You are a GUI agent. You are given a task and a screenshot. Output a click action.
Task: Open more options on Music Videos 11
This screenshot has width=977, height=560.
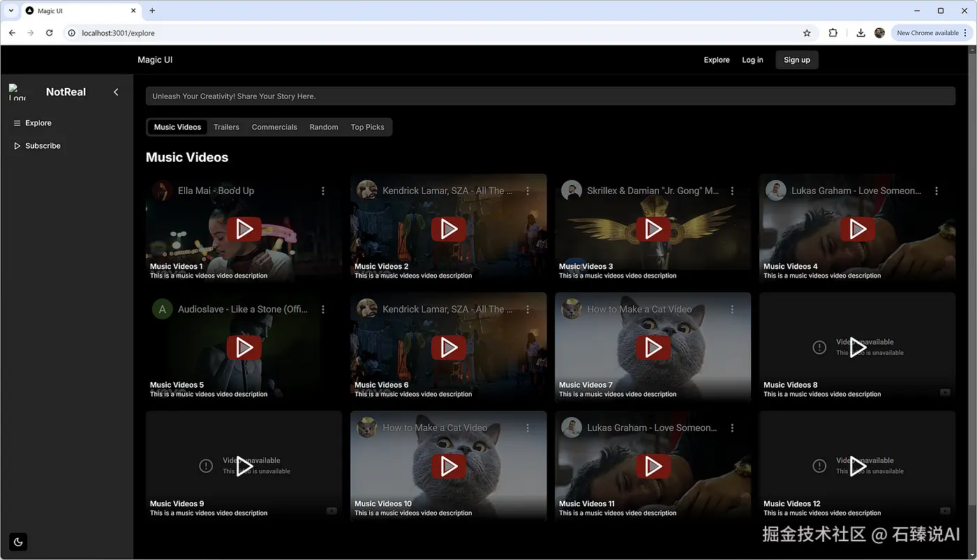click(x=732, y=427)
